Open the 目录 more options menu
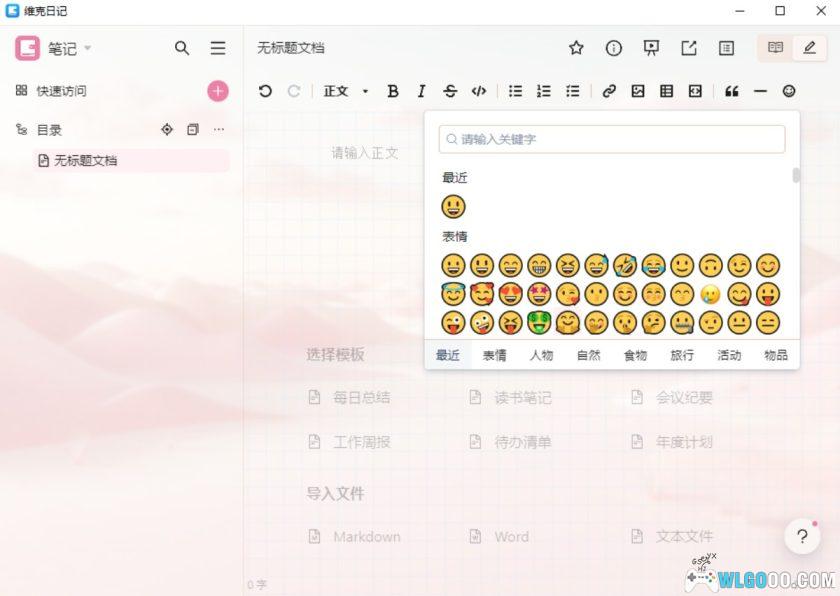 click(219, 129)
